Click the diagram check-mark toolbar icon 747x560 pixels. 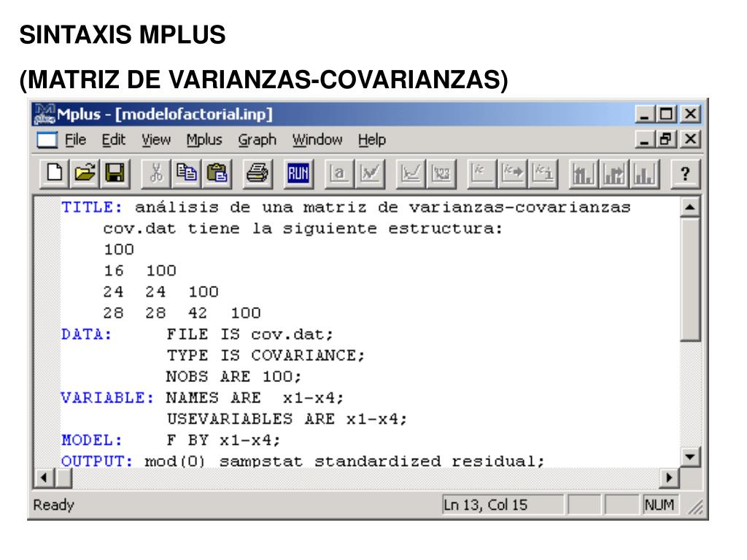[x=370, y=174]
